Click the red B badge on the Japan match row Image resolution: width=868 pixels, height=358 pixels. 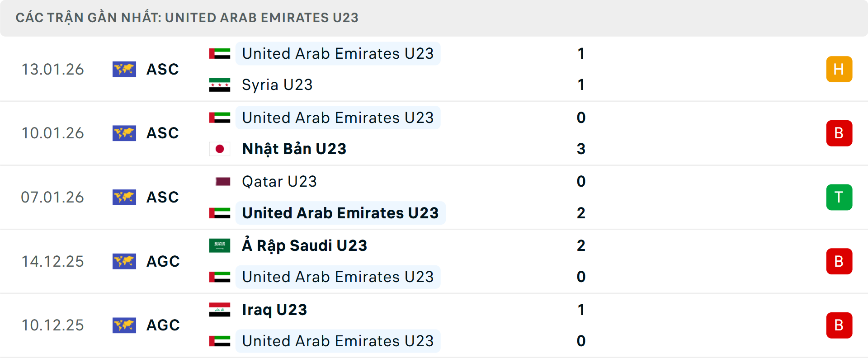tap(839, 133)
